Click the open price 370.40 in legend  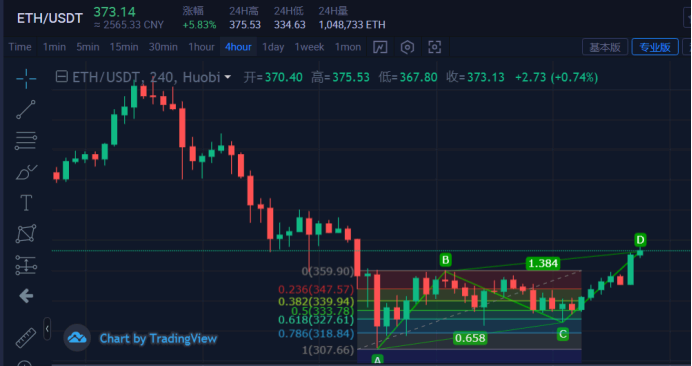[x=283, y=77]
